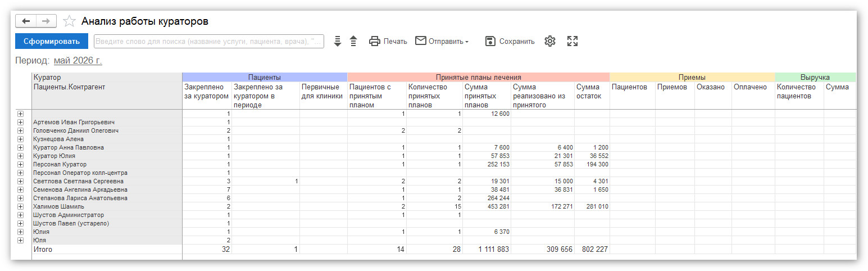
Task: Select the Выручка column group header
Action: [815, 77]
